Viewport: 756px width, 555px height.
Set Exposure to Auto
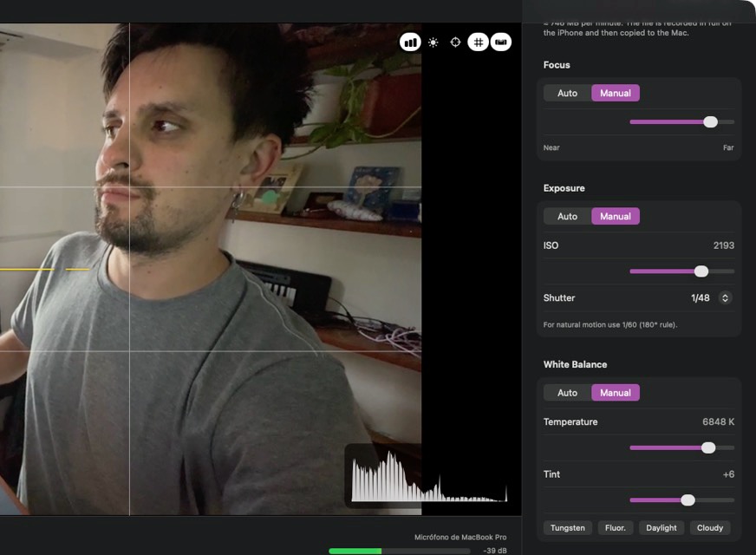click(x=567, y=217)
